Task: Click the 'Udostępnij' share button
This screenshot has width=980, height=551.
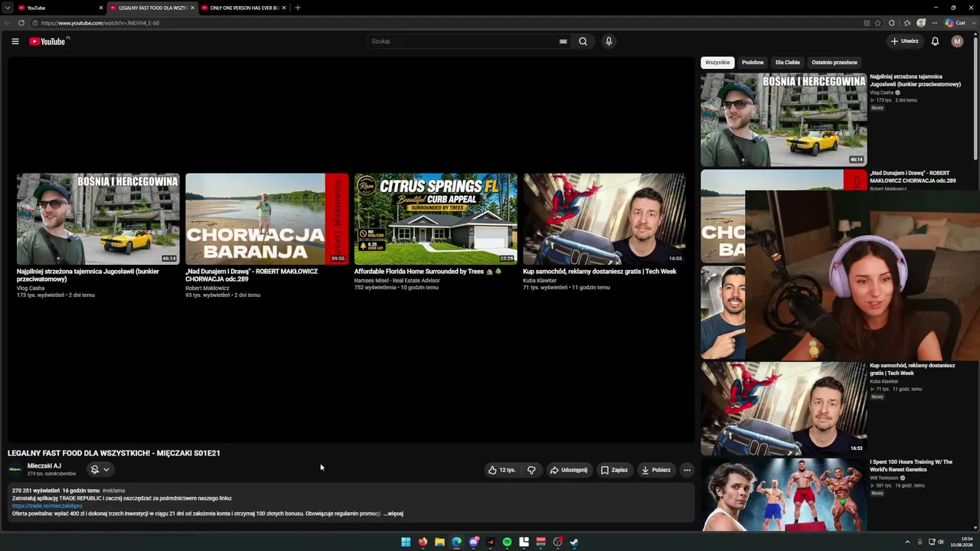Action: click(568, 470)
